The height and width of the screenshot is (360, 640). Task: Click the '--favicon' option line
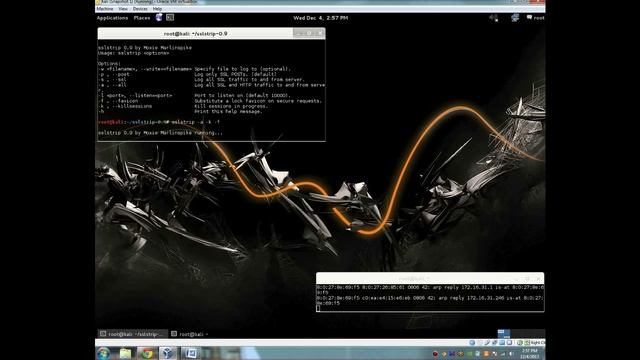[210, 101]
